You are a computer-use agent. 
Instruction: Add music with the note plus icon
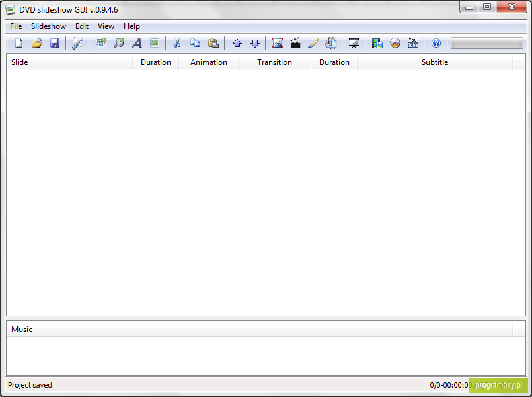click(x=119, y=43)
